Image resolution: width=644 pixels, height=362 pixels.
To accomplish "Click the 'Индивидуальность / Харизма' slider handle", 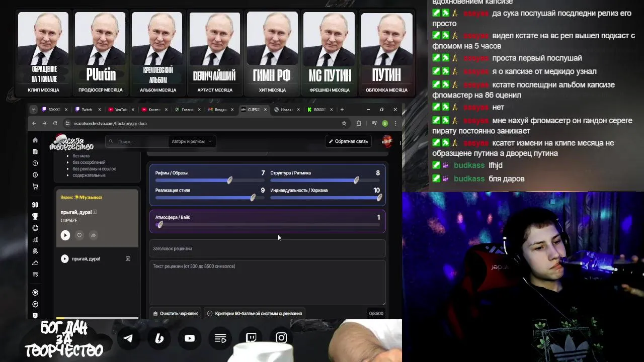I will point(379,198).
